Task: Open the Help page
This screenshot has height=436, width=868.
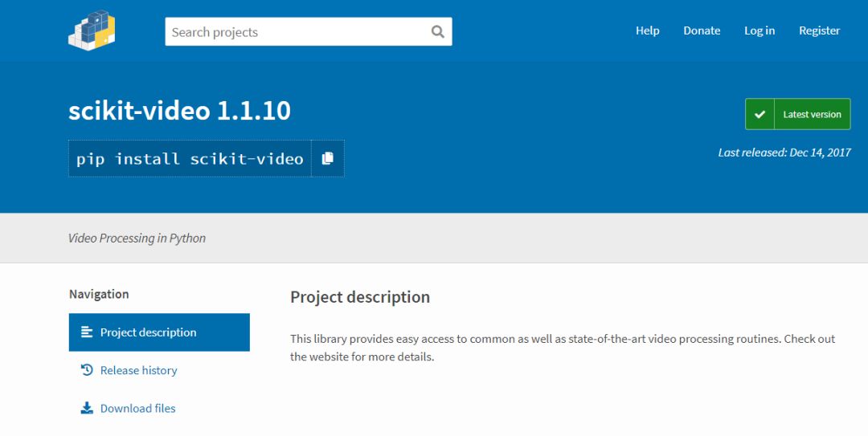Action: (647, 31)
